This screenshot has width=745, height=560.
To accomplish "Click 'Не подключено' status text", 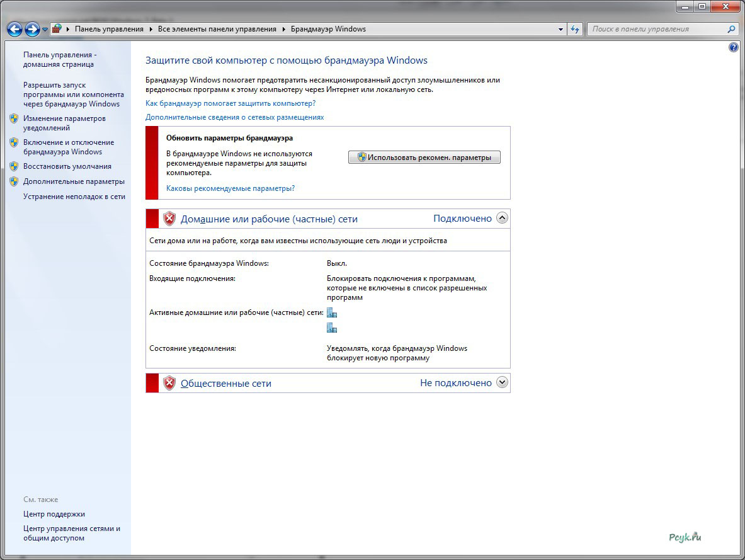I will pyautogui.click(x=456, y=383).
